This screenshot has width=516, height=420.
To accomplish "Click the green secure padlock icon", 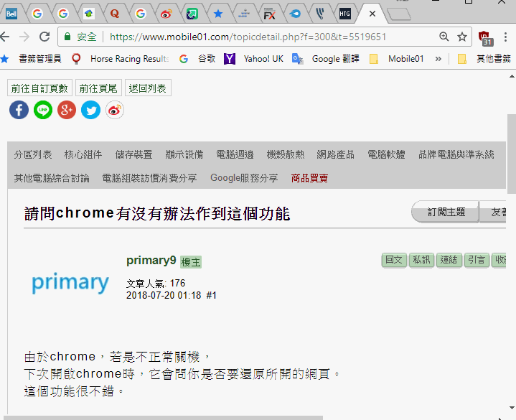I will tap(67, 37).
